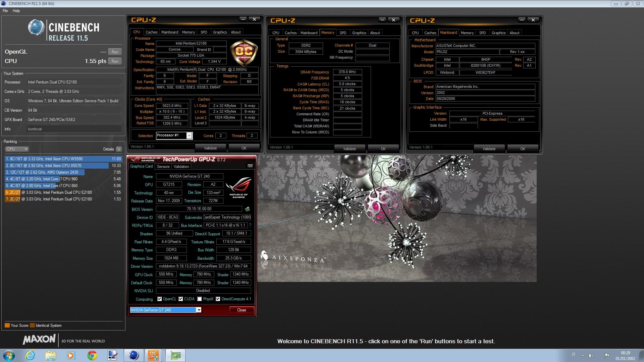
Task: Open the NVIDIA GeForce GT 240 card dropdown
Action: pyautogui.click(x=199, y=310)
